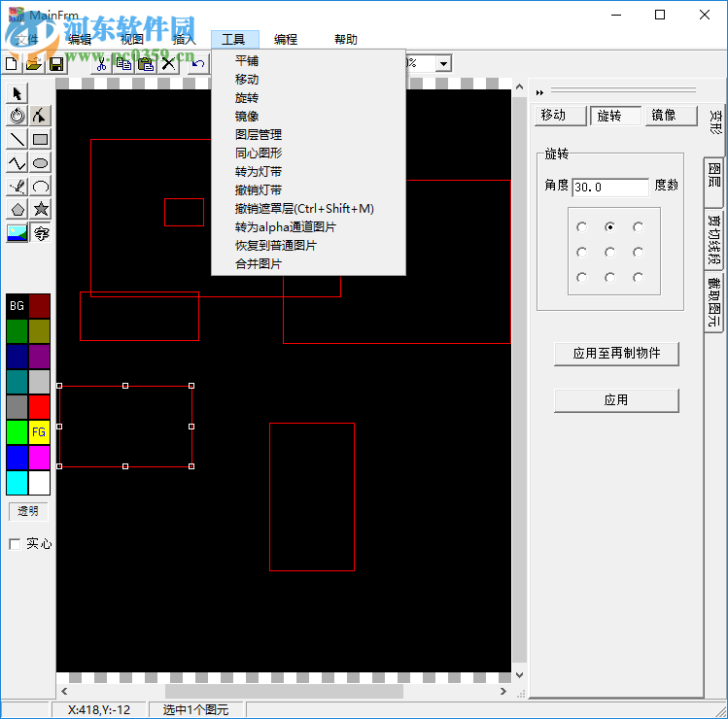This screenshot has height=719, width=728.
Task: Click the horizontal scrollbar right arrow
Action: pos(503,691)
